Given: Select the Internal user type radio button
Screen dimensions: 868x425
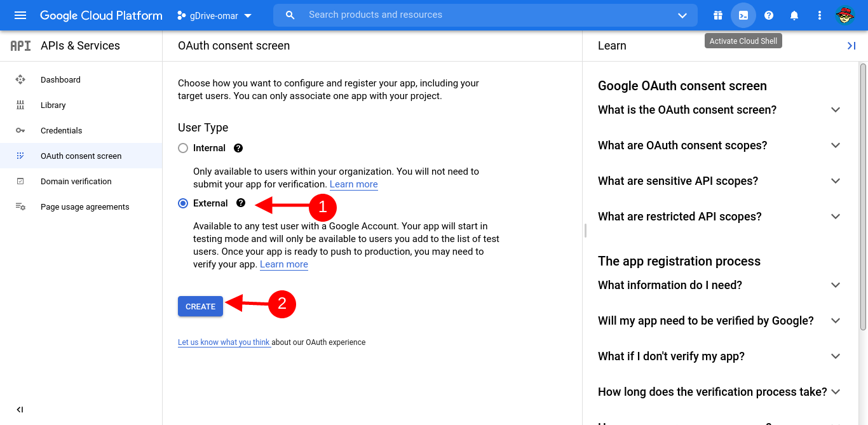Looking at the screenshot, I should point(182,147).
